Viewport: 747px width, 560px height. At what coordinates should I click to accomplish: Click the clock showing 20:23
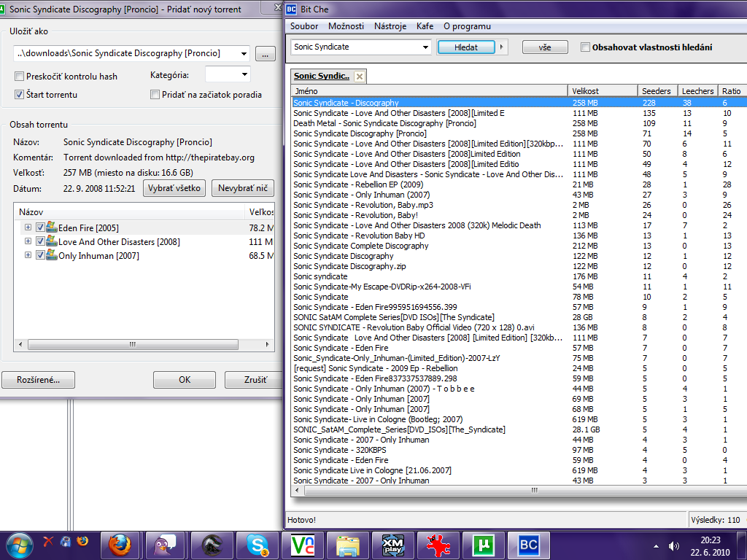(711, 540)
